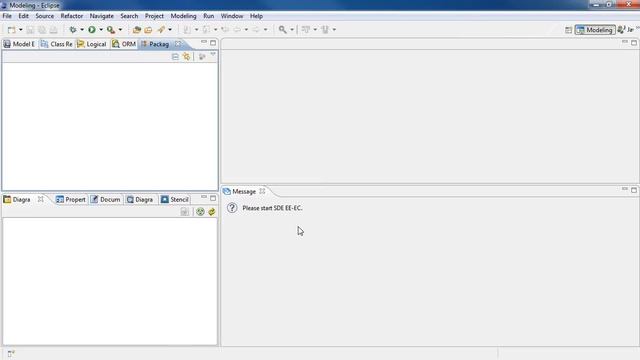Click the New wizard toolbar icon

[x=11, y=30]
